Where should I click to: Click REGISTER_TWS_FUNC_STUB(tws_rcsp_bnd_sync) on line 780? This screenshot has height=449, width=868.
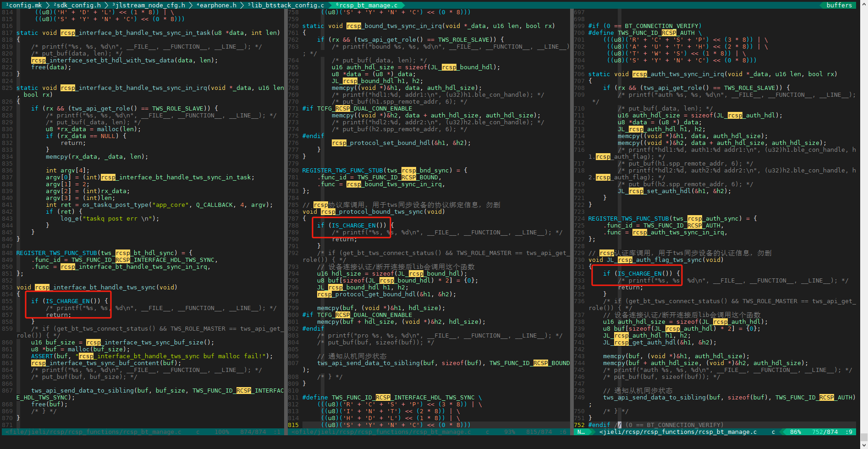point(385,170)
